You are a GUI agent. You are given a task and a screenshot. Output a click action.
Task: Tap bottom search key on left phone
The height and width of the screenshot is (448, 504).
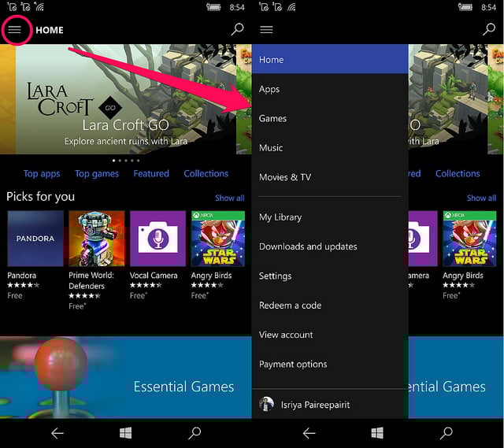click(195, 433)
